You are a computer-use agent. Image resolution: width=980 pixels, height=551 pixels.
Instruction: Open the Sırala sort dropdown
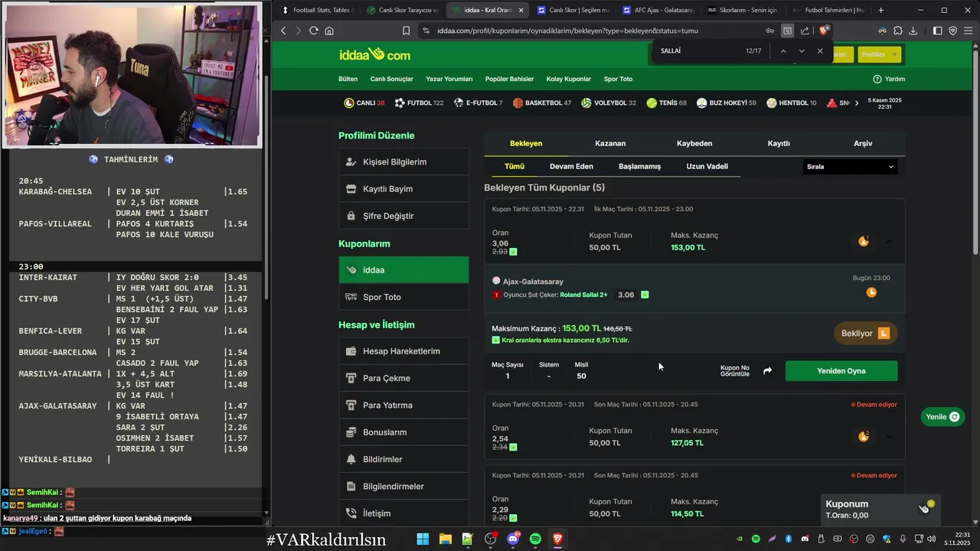850,166
